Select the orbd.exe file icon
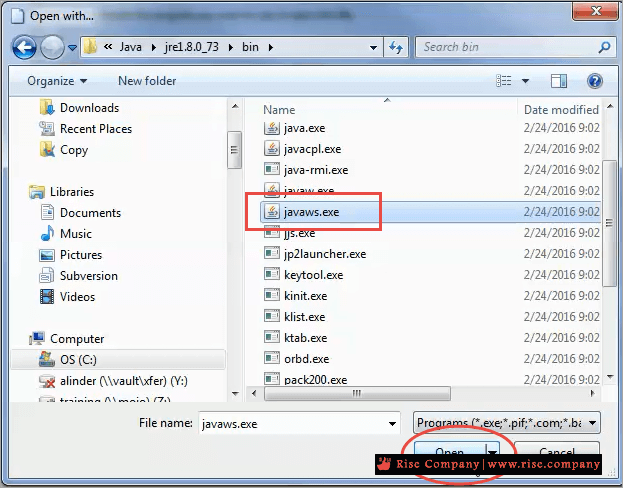 272,358
